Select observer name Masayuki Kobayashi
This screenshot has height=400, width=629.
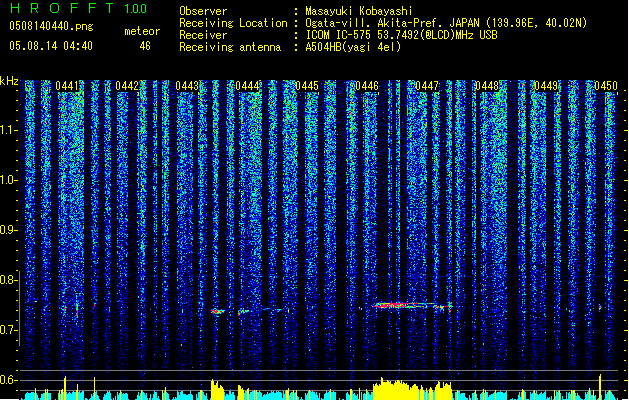pos(359,11)
